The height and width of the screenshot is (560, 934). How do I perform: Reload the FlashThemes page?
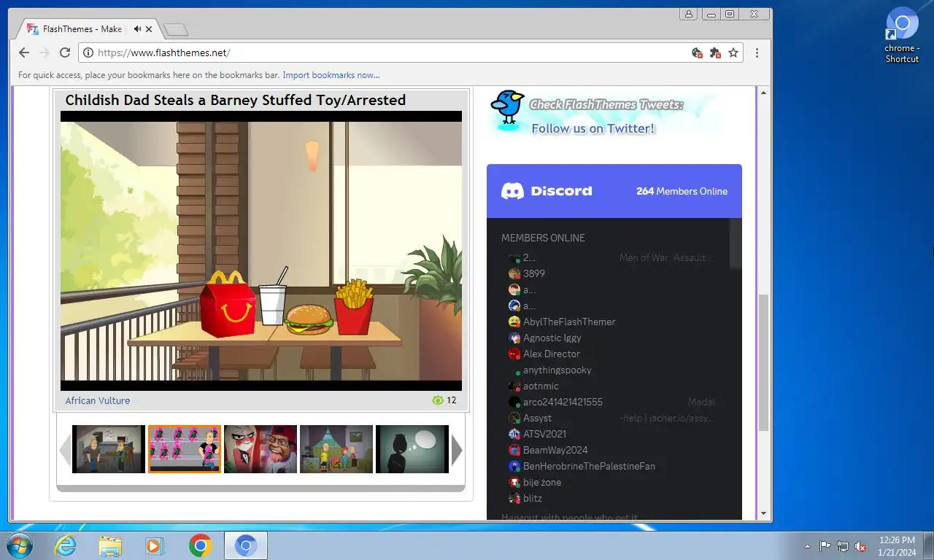[65, 52]
